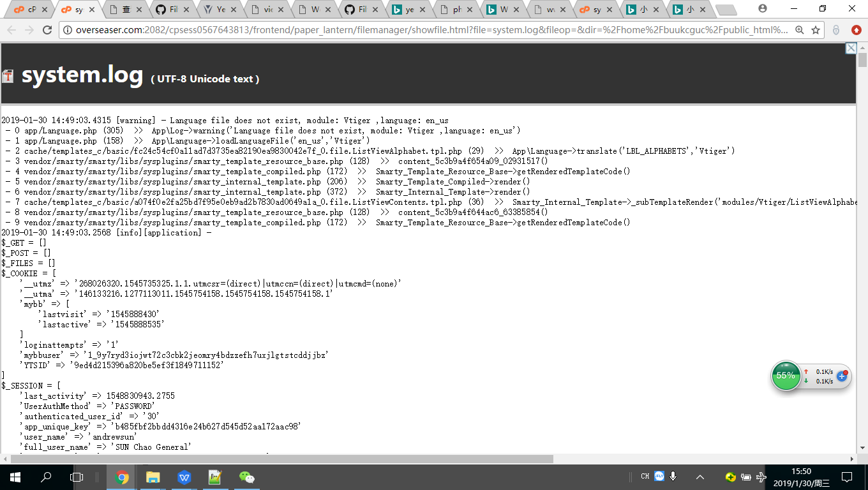Click the 'loginattempts' => '1' line

(x=70, y=345)
